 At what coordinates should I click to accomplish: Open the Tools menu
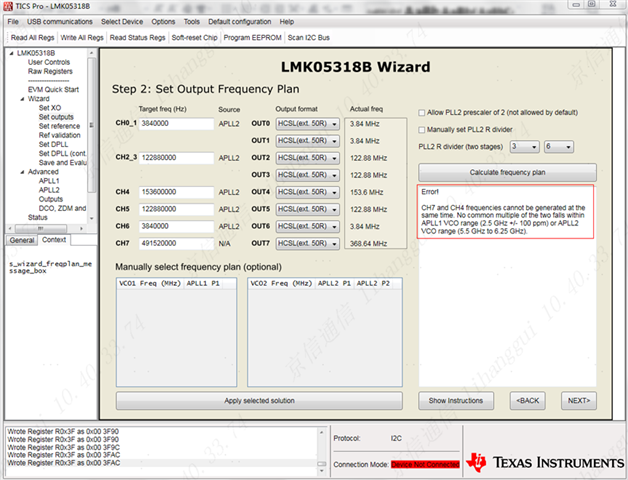[x=191, y=22]
